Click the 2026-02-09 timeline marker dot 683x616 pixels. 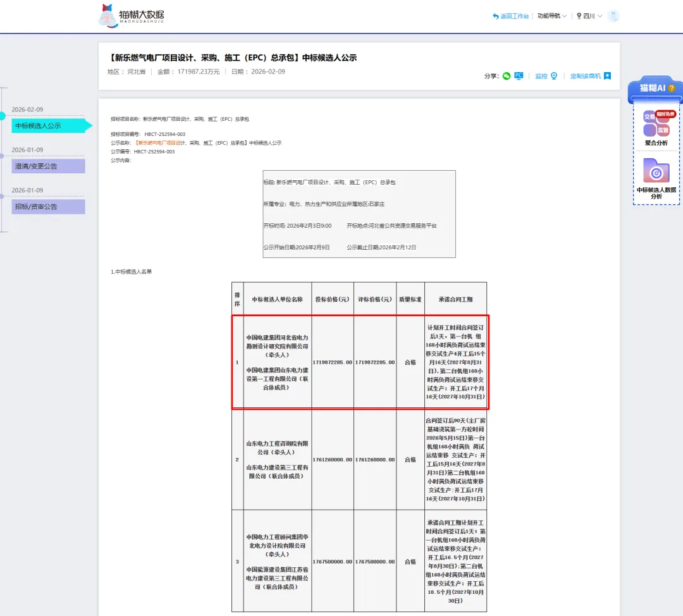2,116
